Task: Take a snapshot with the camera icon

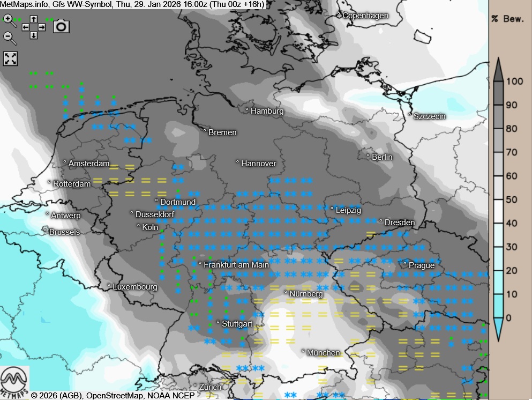Action: [61, 26]
